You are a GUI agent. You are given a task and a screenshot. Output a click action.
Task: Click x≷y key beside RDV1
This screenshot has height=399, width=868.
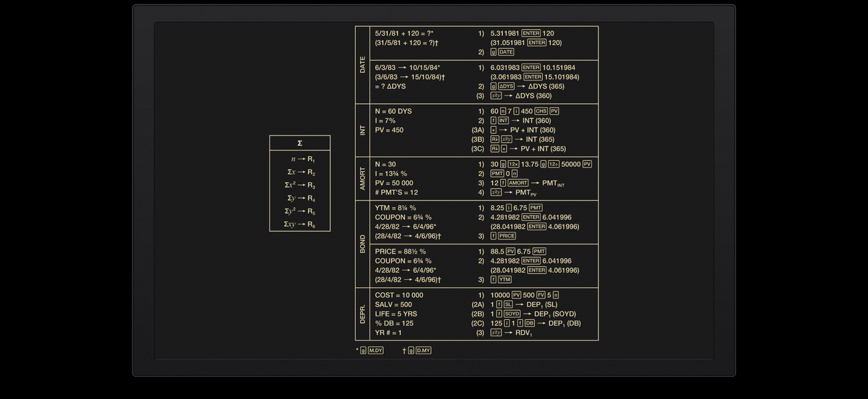click(496, 332)
